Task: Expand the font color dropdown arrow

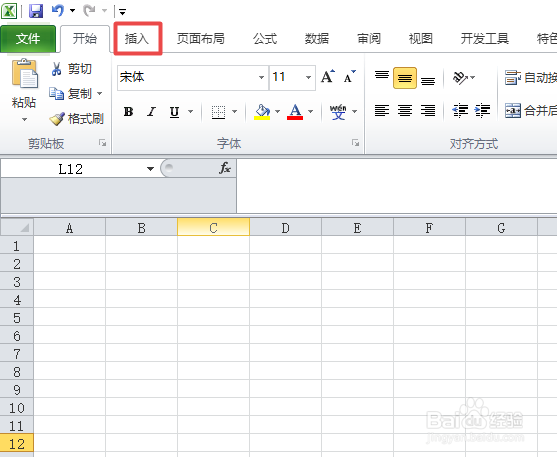Action: pyautogui.click(x=310, y=112)
